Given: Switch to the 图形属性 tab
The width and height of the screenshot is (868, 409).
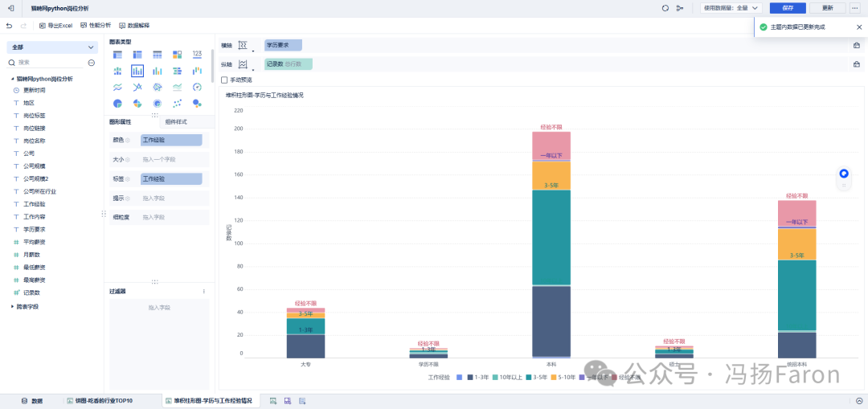Looking at the screenshot, I should pyautogui.click(x=120, y=122).
